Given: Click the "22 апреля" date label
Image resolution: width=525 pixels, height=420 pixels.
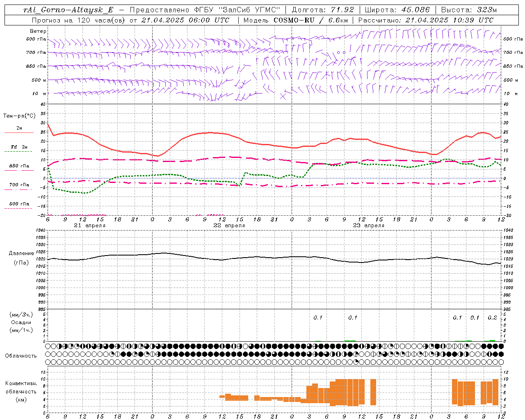Looking at the screenshot, I should [x=229, y=226].
